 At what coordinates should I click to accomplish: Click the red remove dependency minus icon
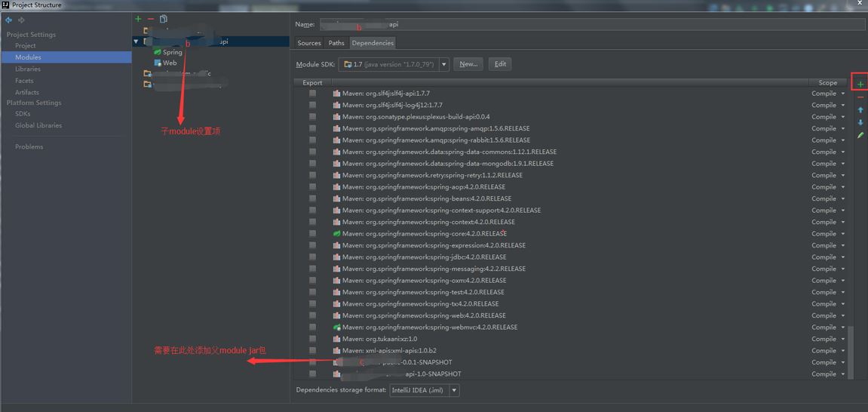coord(860,97)
